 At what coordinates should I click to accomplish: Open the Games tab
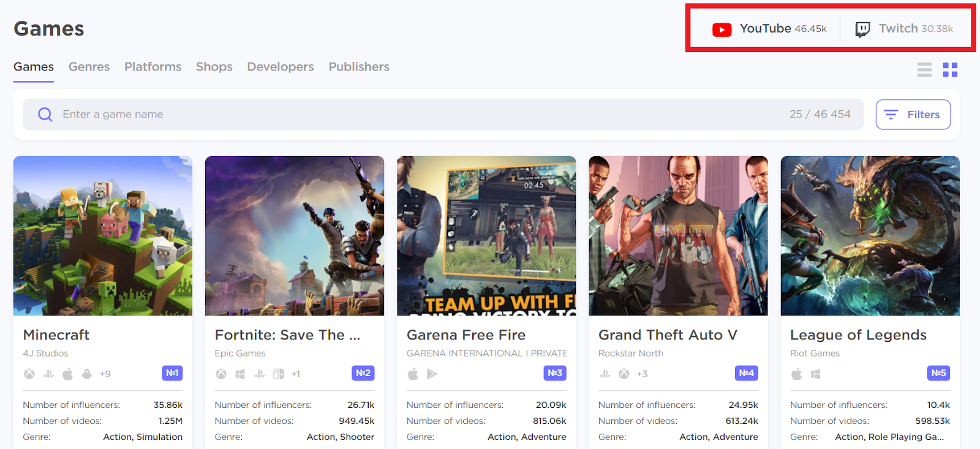click(x=34, y=67)
